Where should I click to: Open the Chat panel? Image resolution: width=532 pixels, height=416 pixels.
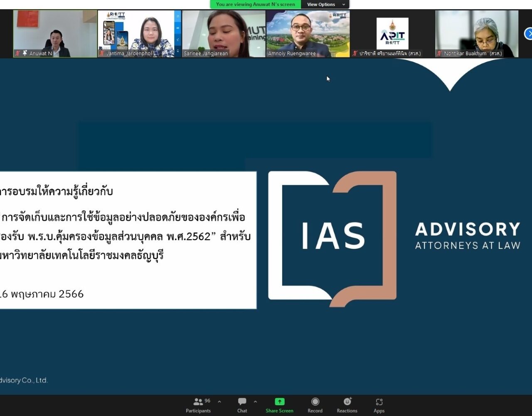tap(242, 406)
